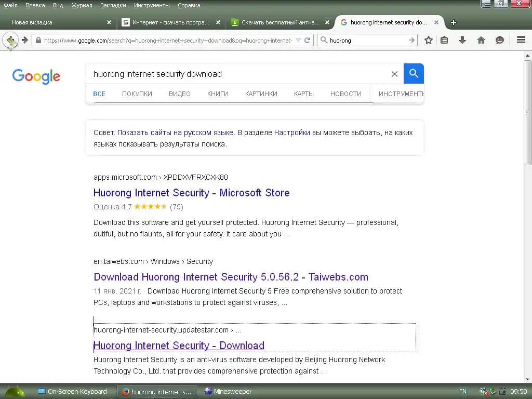Open the Справка menu
The image size is (532, 399).
pos(189,5)
